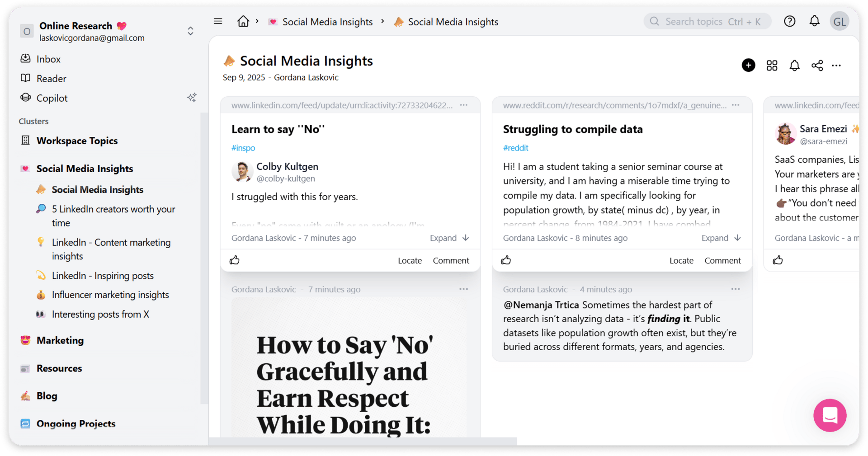Screen dimensions: 868x456
Task: Like the 'Struggling to compile data' card
Action: coord(506,260)
